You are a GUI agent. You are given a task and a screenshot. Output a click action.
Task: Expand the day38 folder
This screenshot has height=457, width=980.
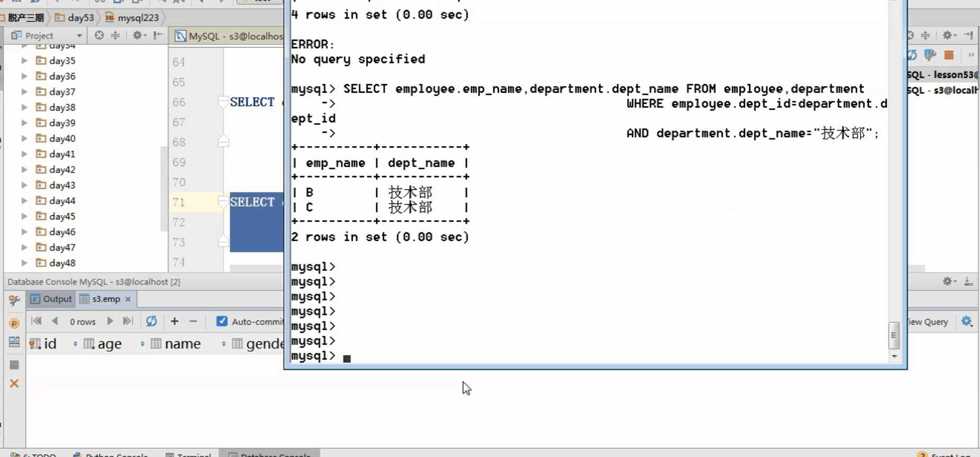24,107
